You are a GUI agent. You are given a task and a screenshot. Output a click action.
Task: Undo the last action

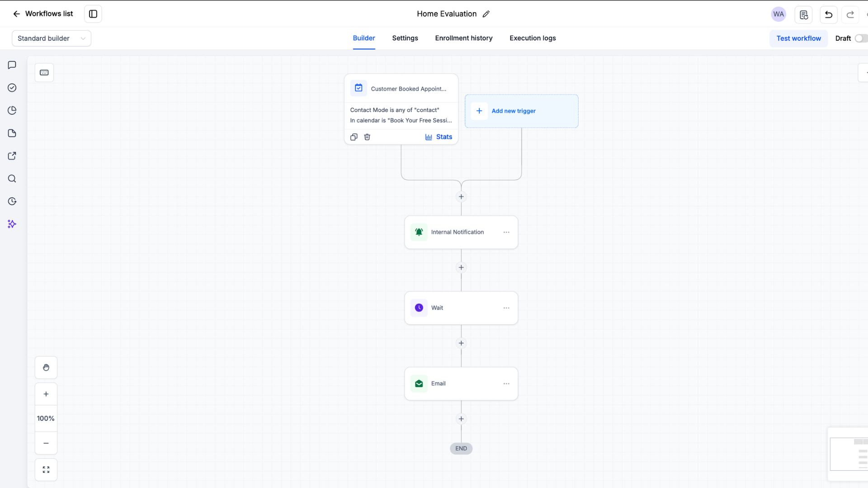coord(829,14)
